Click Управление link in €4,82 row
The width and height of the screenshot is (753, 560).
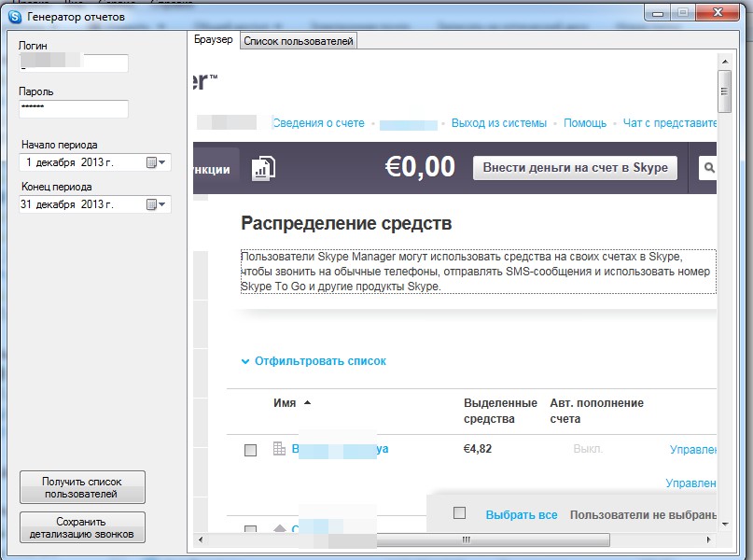(693, 450)
